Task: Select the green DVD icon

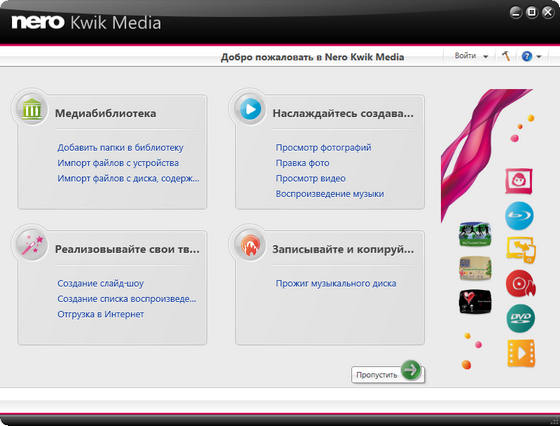Action: click(x=520, y=318)
